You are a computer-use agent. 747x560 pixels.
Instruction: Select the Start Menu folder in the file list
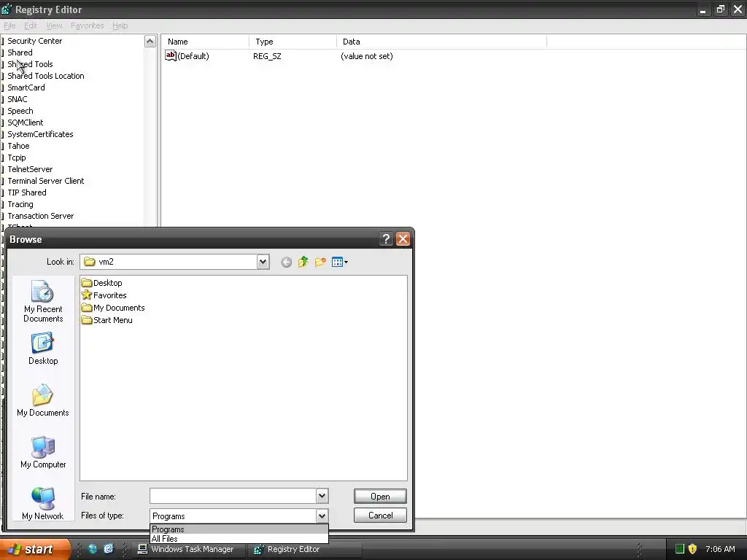(107, 320)
